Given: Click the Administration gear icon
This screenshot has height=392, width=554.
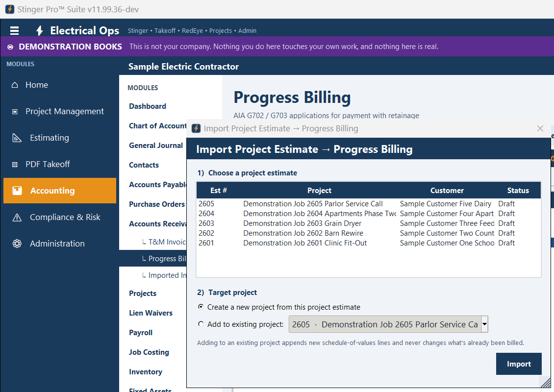Looking at the screenshot, I should point(17,244).
